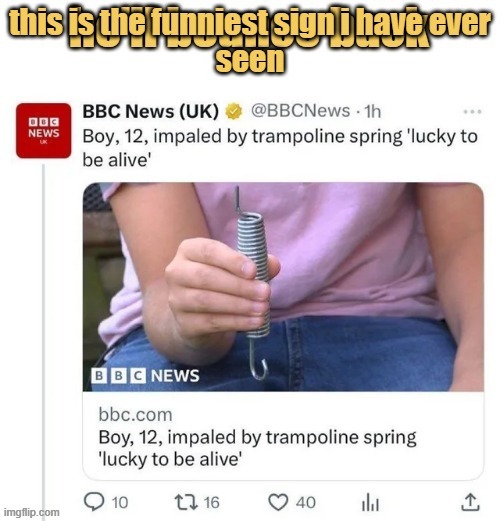The height and width of the screenshot is (521, 500).
Task: Open link card headline about trampoline spring
Action: coord(257,448)
